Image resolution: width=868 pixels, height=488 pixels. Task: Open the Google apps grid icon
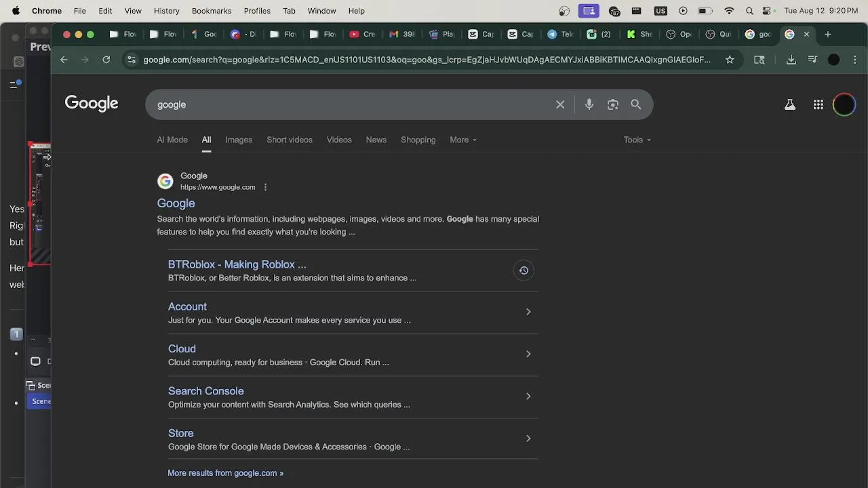(x=818, y=104)
